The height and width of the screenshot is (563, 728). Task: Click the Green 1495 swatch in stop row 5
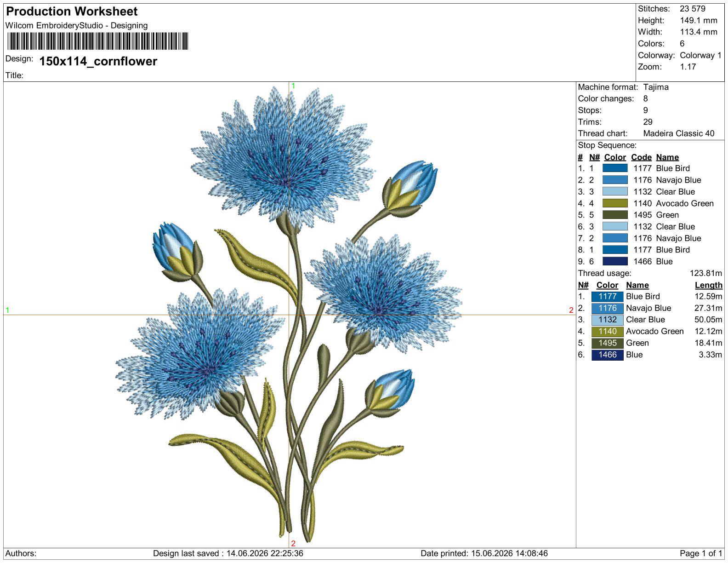[615, 215]
